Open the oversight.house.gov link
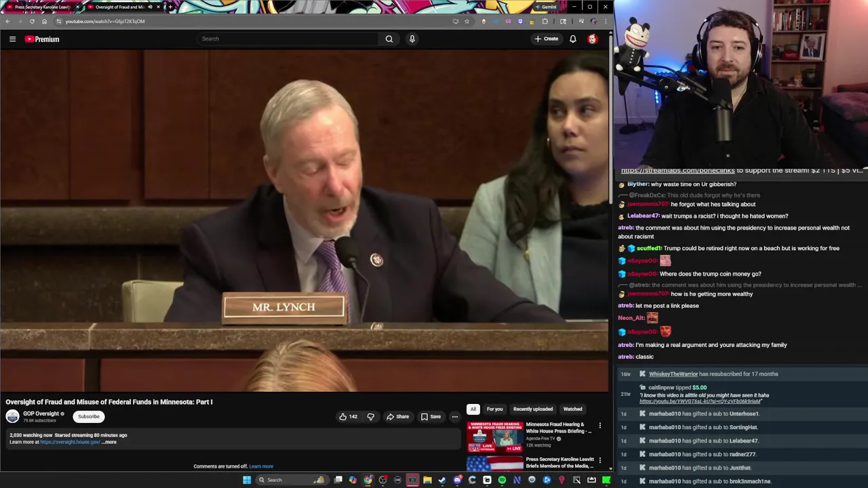The width and height of the screenshot is (868, 488). coord(70,442)
